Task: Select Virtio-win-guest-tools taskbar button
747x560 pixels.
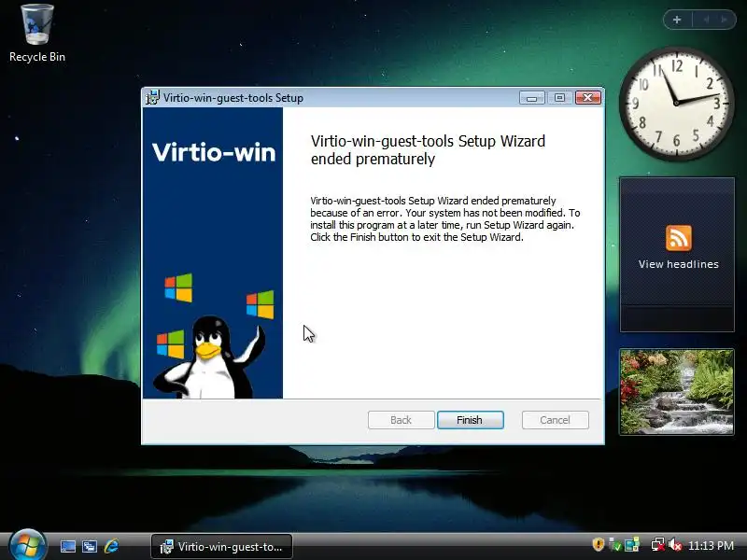Action: [x=221, y=546]
